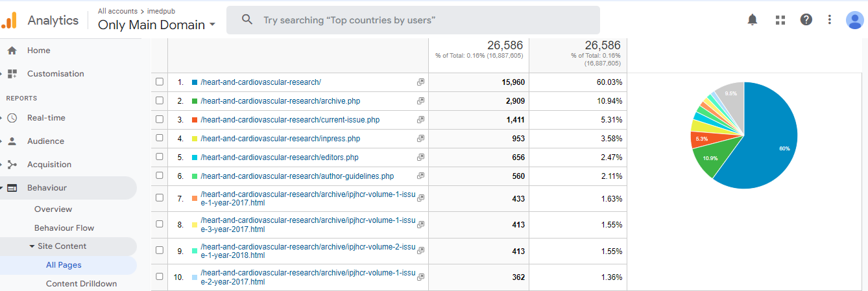This screenshot has height=291, width=868.
Task: Select checkbox for author-guidelines.php row
Action: tap(160, 176)
